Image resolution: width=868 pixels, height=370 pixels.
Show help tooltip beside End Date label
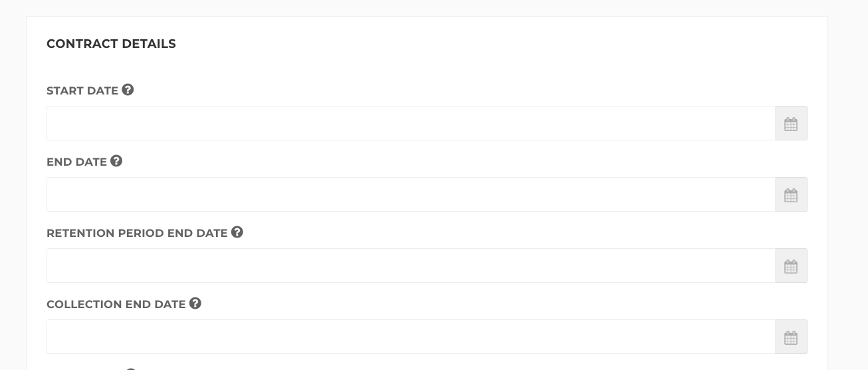tap(116, 161)
